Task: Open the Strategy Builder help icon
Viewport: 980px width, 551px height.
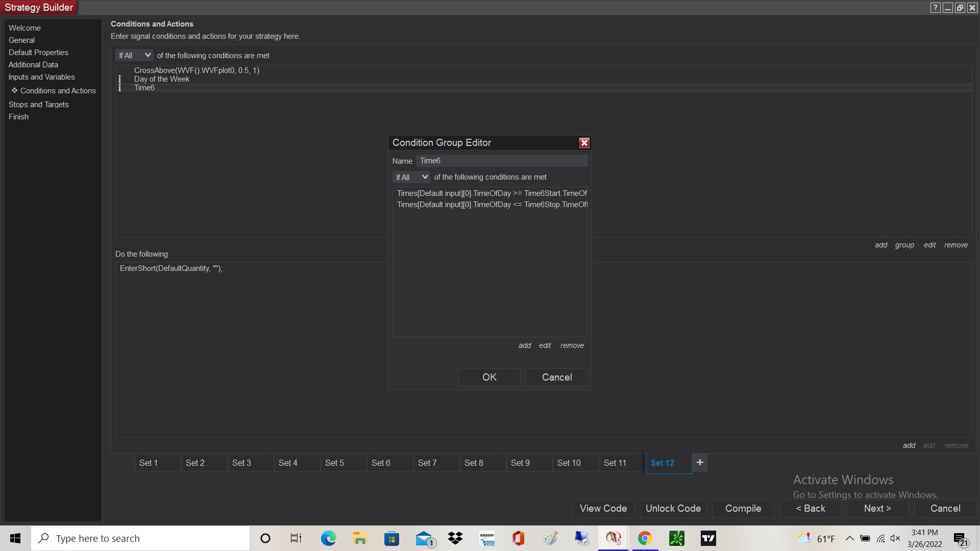Action: [x=935, y=8]
